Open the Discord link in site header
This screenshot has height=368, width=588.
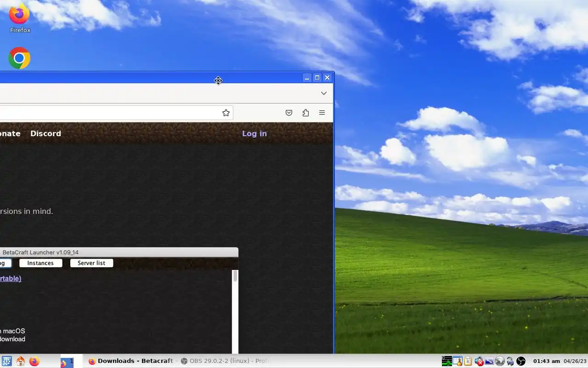[45, 133]
